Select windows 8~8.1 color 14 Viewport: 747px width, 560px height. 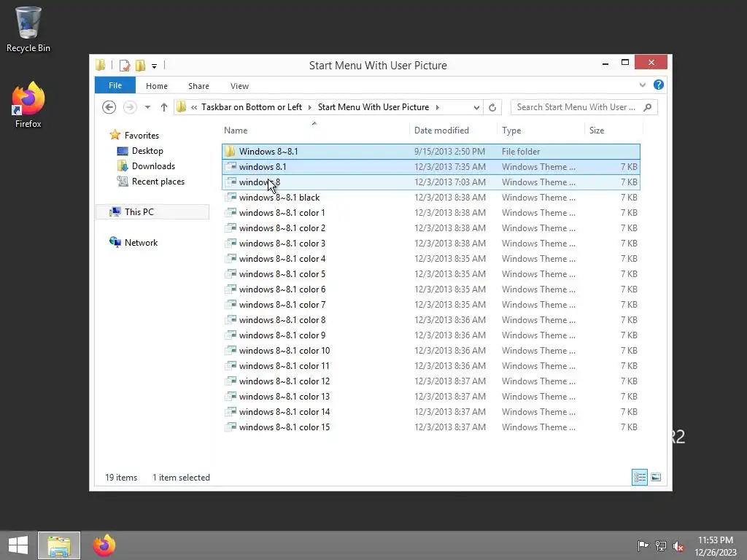[431, 412]
